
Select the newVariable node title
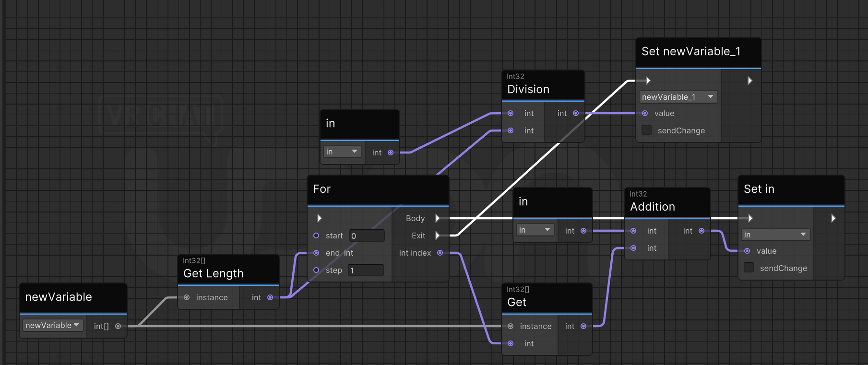coord(59,297)
